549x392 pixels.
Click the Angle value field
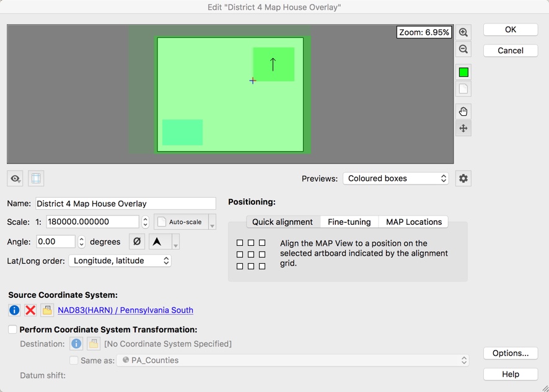56,242
